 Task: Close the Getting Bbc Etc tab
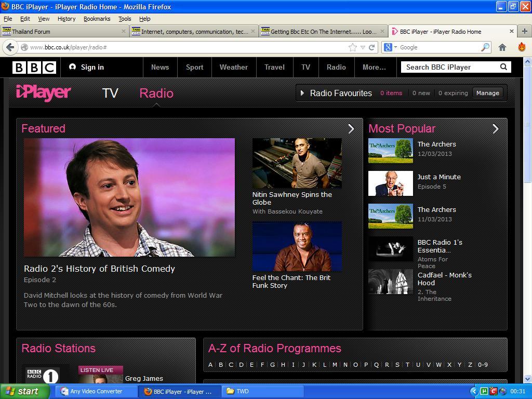click(382, 31)
